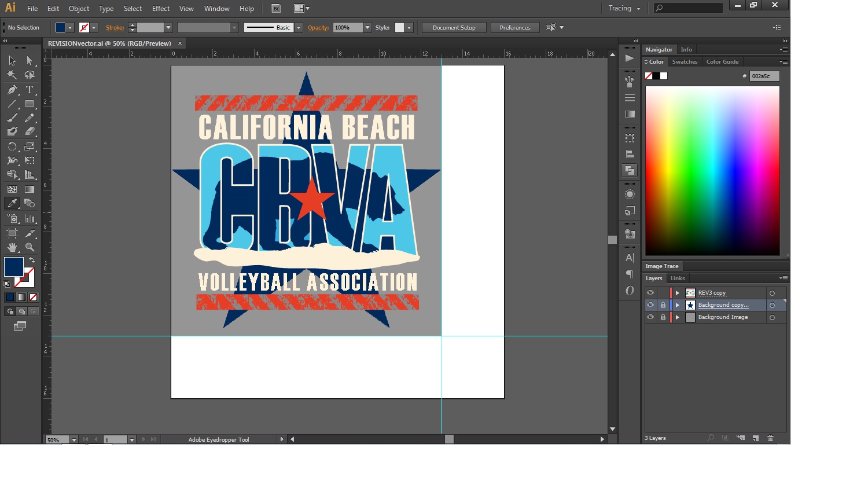Select the Blend tool
This screenshot has width=868, height=488.
click(x=30, y=203)
